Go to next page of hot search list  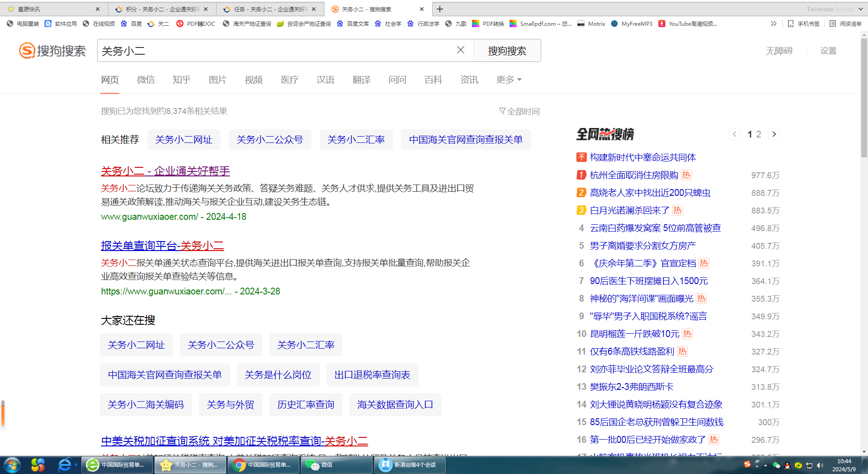click(x=774, y=134)
